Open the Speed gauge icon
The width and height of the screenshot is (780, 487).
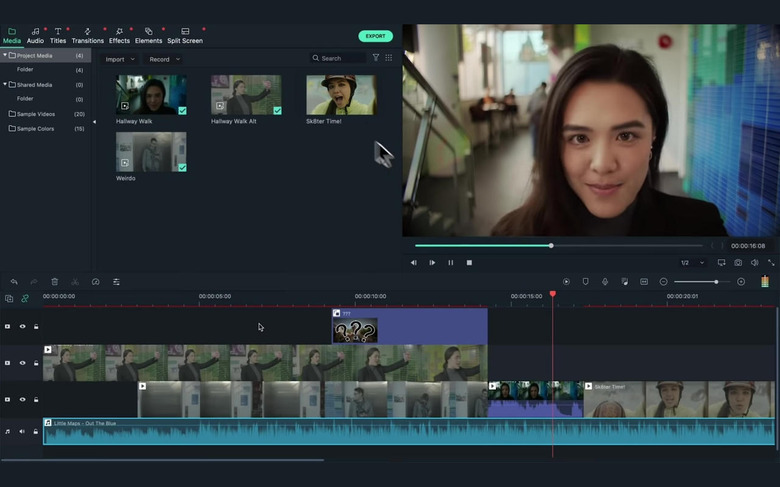coord(96,282)
